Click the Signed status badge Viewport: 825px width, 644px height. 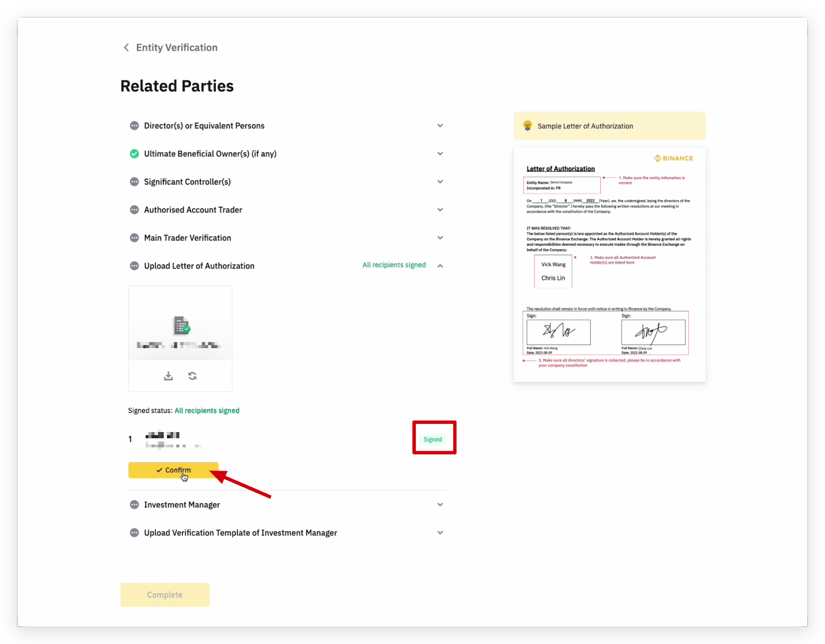[x=433, y=439]
